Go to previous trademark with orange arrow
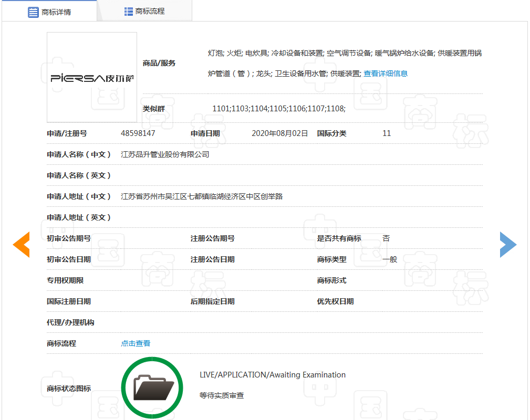Screen dimensions: 530x420 pos(22,244)
